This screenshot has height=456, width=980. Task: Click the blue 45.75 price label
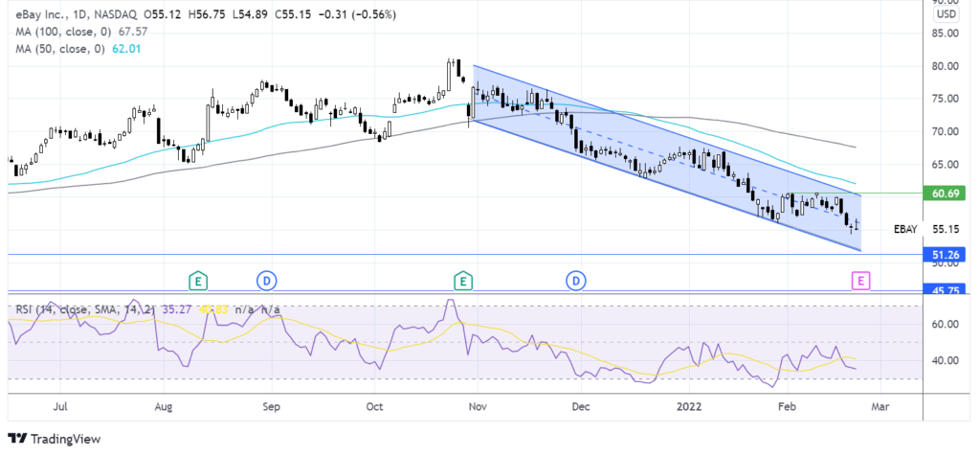coord(944,291)
